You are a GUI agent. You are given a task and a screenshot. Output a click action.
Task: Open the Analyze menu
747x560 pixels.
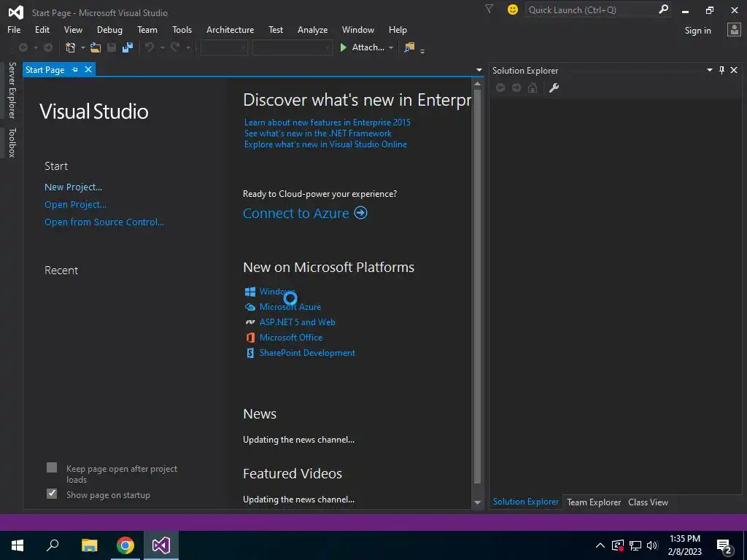[x=312, y=29]
